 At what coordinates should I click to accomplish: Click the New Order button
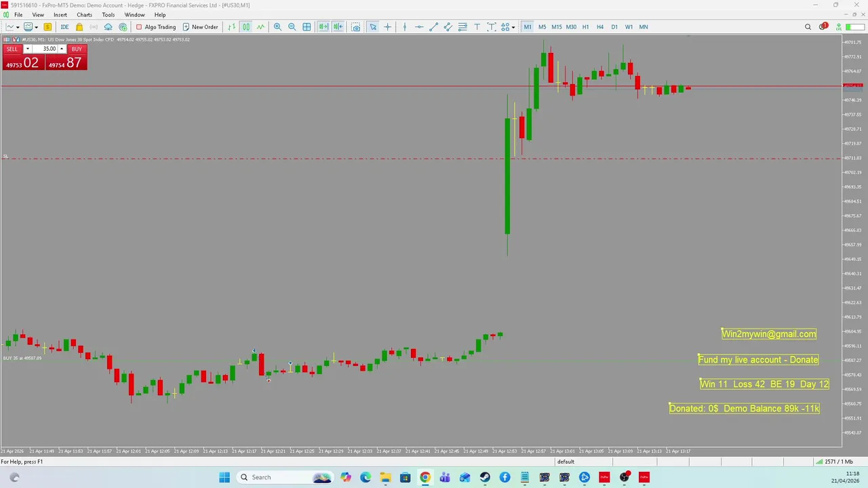(x=200, y=27)
